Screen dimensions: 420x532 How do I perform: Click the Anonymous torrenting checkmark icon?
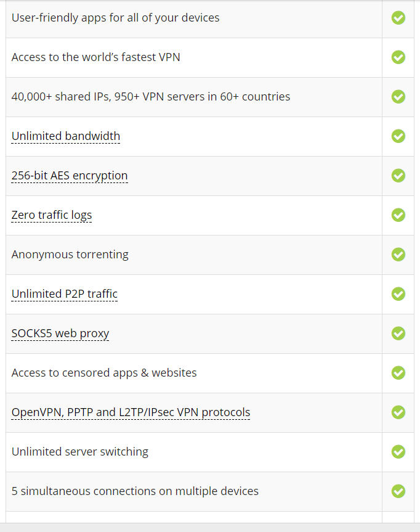[398, 255]
